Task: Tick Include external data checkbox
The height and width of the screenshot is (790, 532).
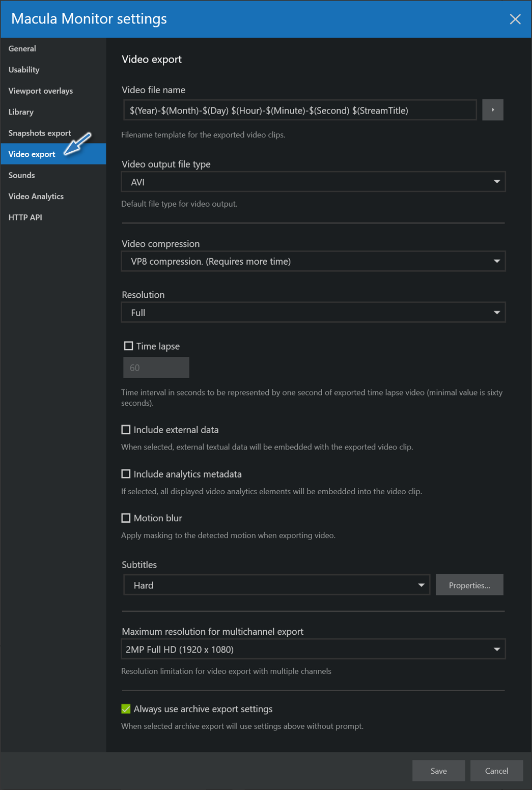Action: 126,430
